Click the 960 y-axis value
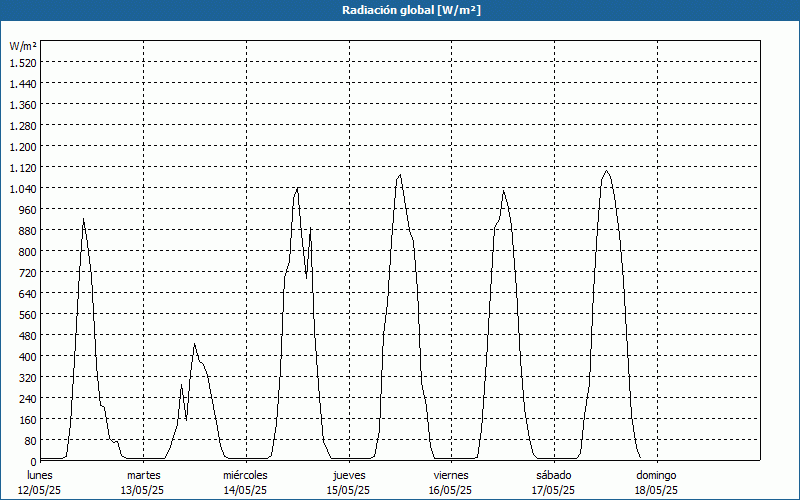This screenshot has height=500, width=800. [x=28, y=210]
